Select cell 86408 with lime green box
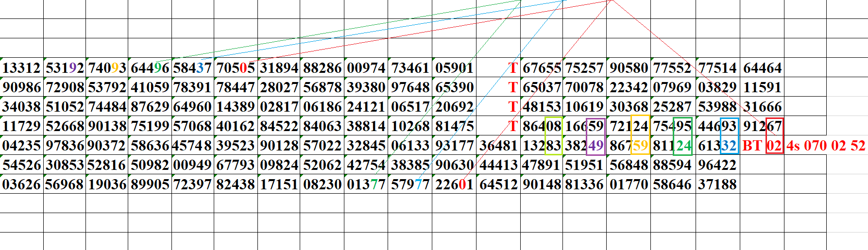This screenshot has height=250, width=868. (542, 126)
